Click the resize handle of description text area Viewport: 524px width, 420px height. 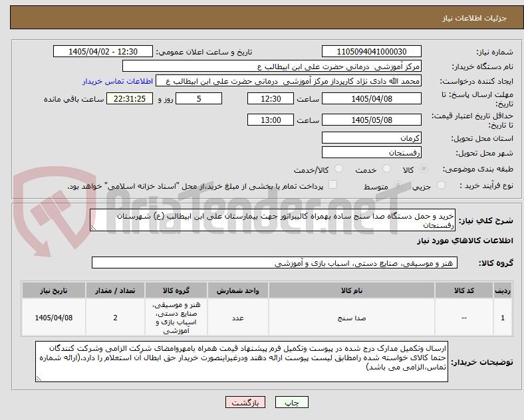pyautogui.click(x=93, y=228)
